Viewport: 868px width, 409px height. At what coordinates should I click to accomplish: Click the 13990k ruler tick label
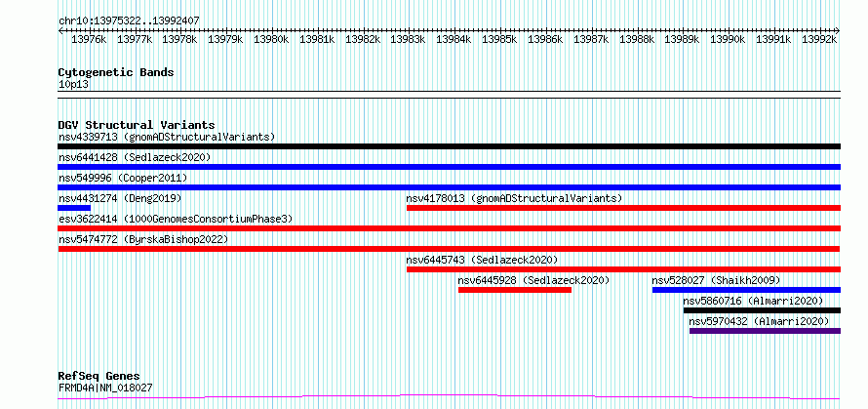coord(729,39)
